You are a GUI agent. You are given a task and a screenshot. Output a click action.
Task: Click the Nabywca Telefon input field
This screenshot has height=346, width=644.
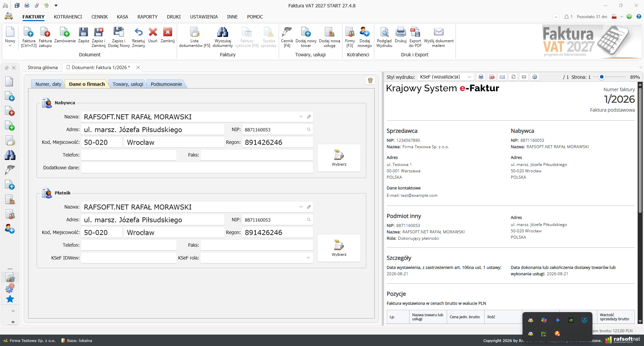click(129, 155)
